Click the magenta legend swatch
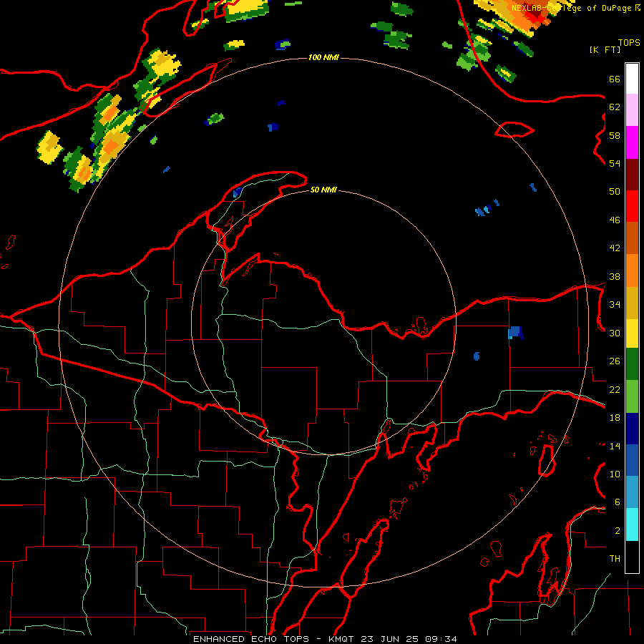This screenshot has height=644, width=644. (x=632, y=142)
